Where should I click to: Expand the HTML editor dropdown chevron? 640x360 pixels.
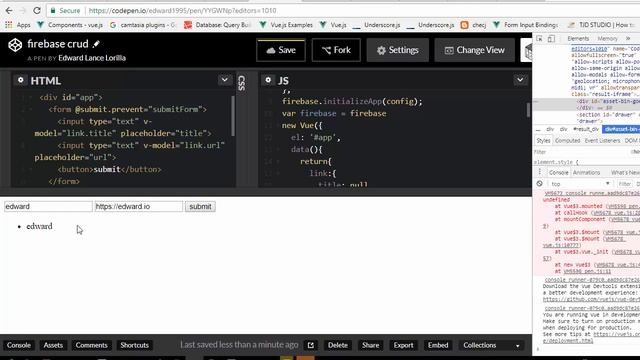pyautogui.click(x=224, y=80)
